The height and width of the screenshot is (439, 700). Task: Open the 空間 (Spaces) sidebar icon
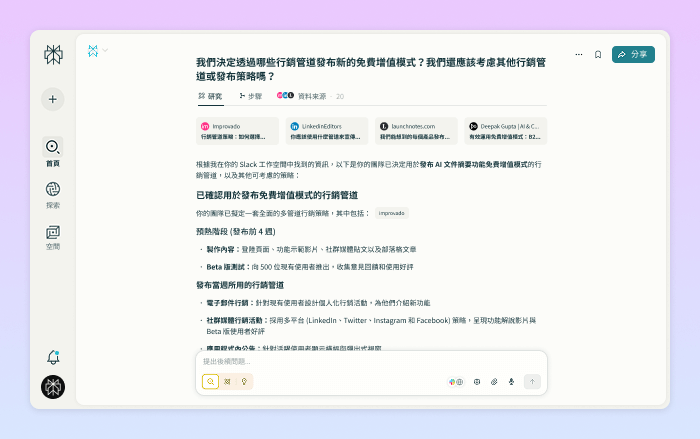click(53, 232)
